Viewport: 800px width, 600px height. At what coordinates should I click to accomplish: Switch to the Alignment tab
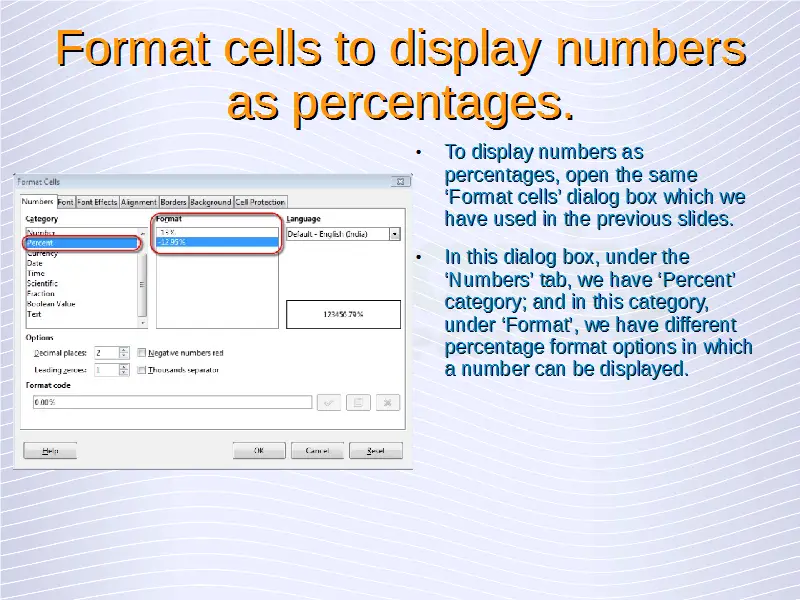coord(139,202)
